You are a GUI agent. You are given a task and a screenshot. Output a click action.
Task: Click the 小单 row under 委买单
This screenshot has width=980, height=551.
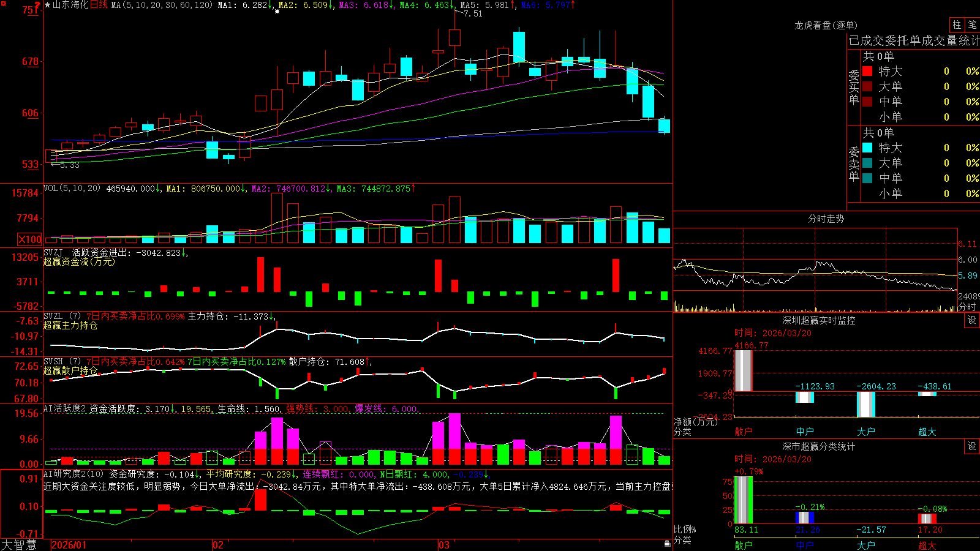click(x=921, y=117)
